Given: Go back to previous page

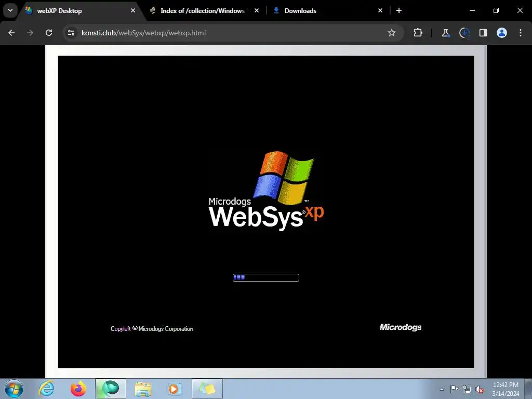Looking at the screenshot, I should (11, 33).
